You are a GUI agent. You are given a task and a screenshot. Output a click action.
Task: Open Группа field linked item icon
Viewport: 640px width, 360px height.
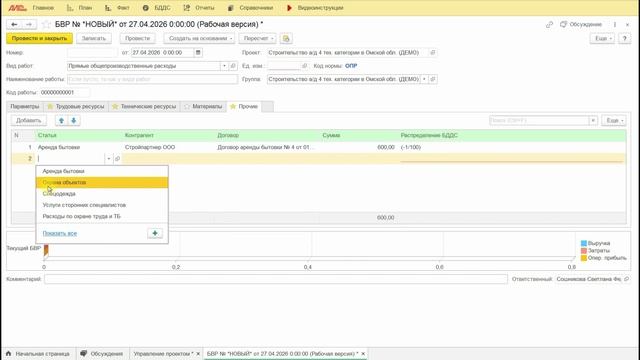(433, 79)
